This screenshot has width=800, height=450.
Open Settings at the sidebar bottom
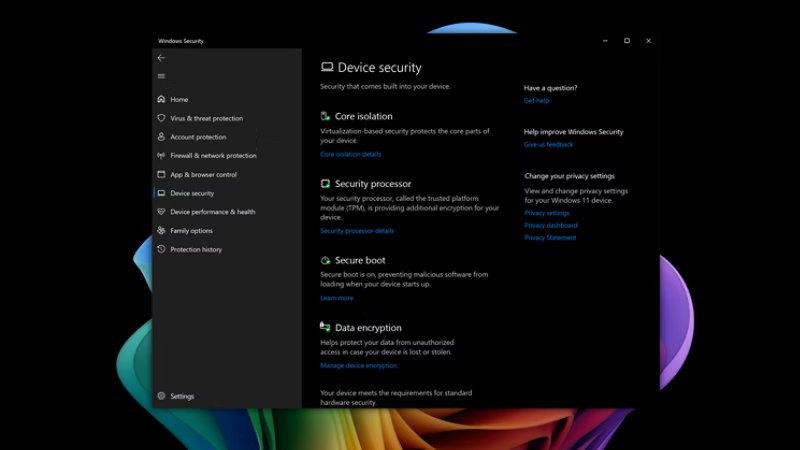(x=182, y=396)
